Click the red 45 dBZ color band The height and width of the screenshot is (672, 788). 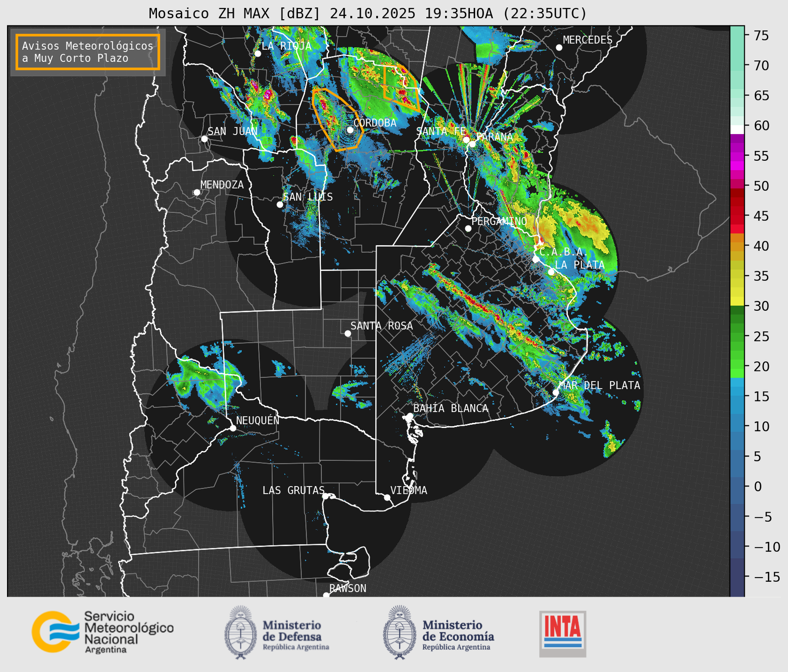click(737, 216)
